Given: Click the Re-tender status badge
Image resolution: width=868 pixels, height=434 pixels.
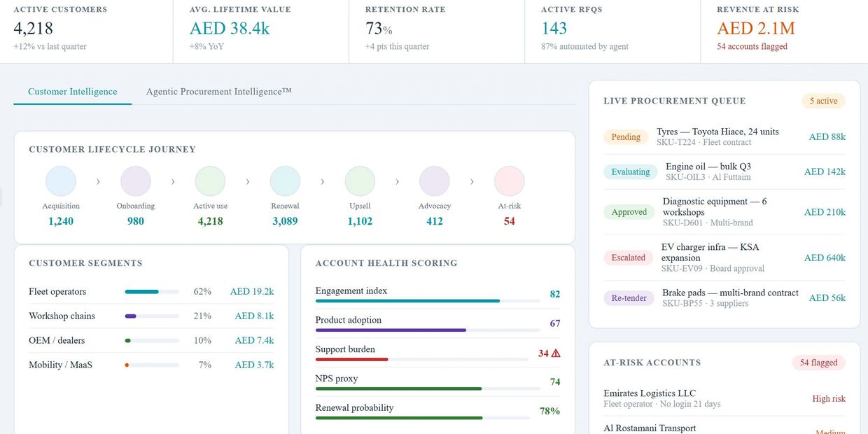Looking at the screenshot, I should click(629, 298).
